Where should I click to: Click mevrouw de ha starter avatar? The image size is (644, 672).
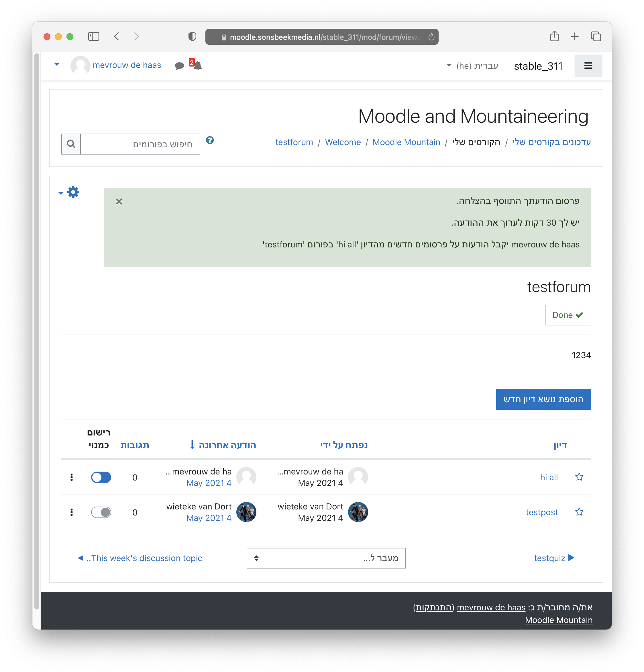coord(358,477)
